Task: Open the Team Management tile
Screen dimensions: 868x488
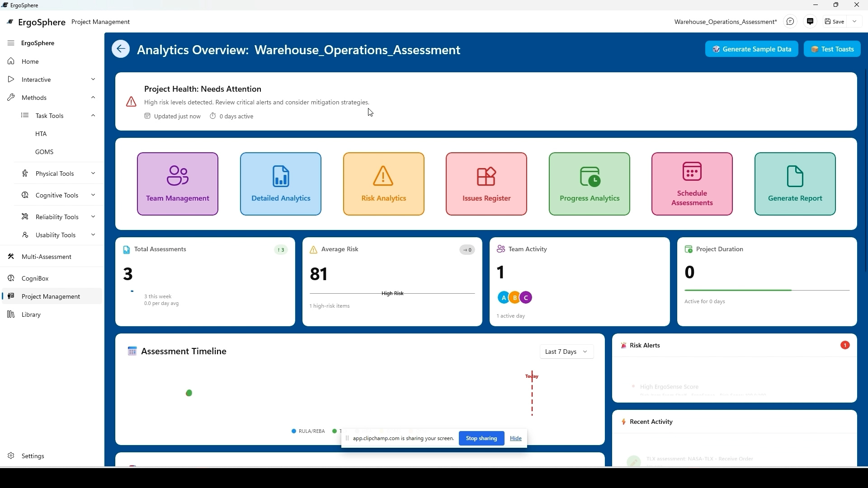Action: (x=178, y=184)
